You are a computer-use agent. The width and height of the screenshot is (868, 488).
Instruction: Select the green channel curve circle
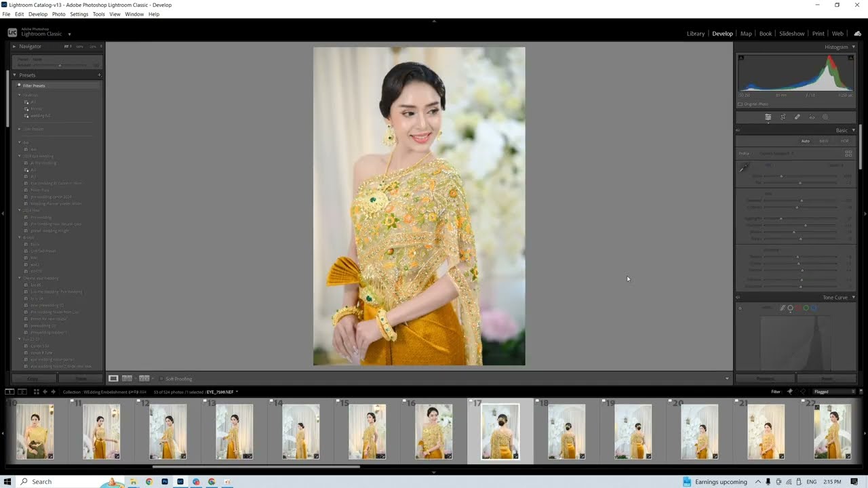806,308
